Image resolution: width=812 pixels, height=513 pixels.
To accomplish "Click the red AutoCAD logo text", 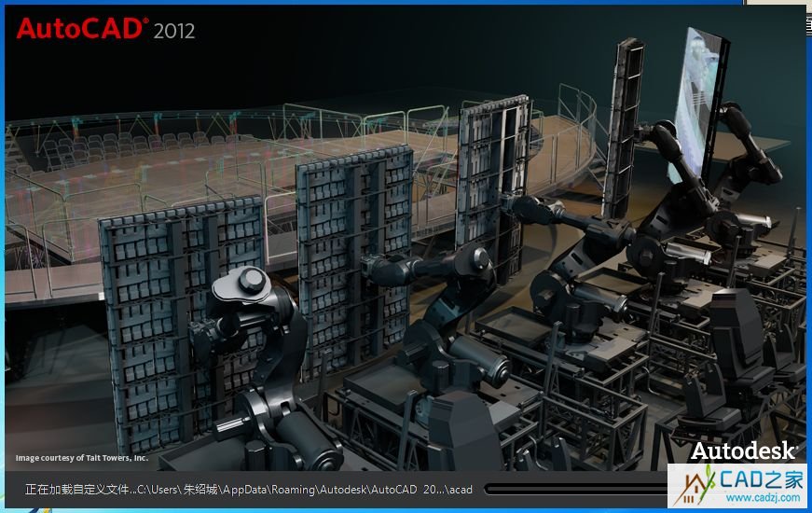I will pos(82,29).
